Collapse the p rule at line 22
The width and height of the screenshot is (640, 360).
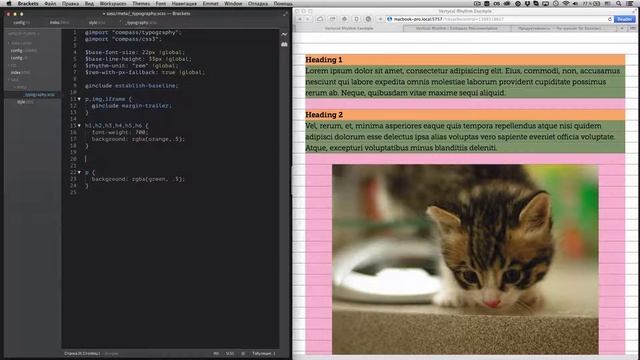point(79,172)
